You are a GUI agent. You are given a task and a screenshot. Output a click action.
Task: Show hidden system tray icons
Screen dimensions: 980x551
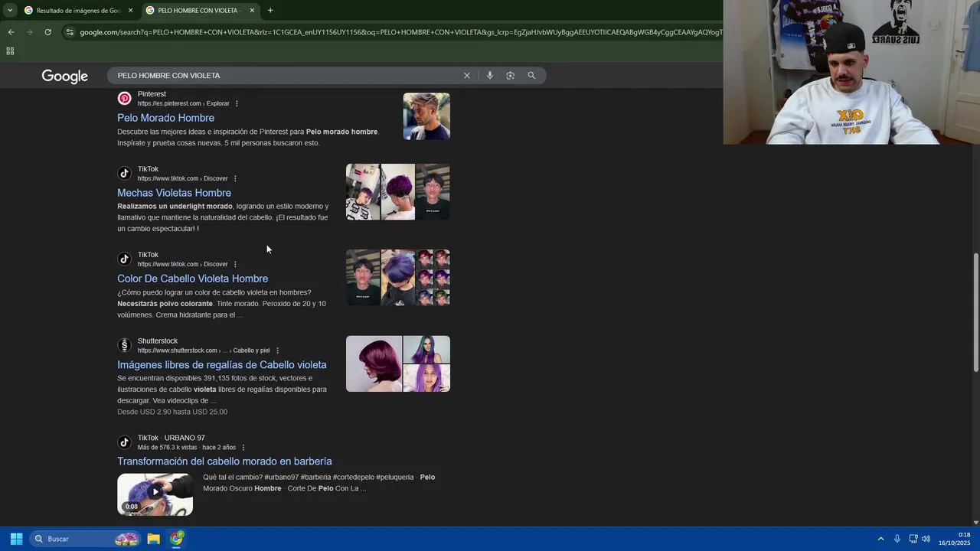880,539
